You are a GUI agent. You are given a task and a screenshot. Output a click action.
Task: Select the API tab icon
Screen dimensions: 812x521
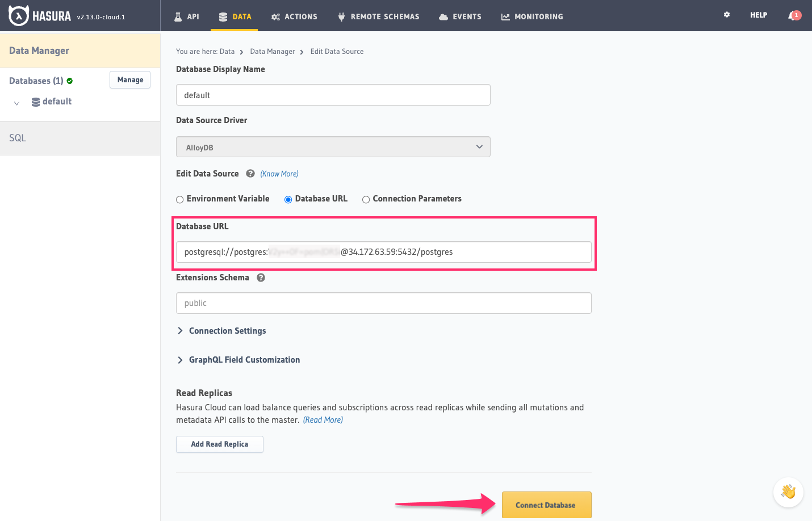coord(178,16)
